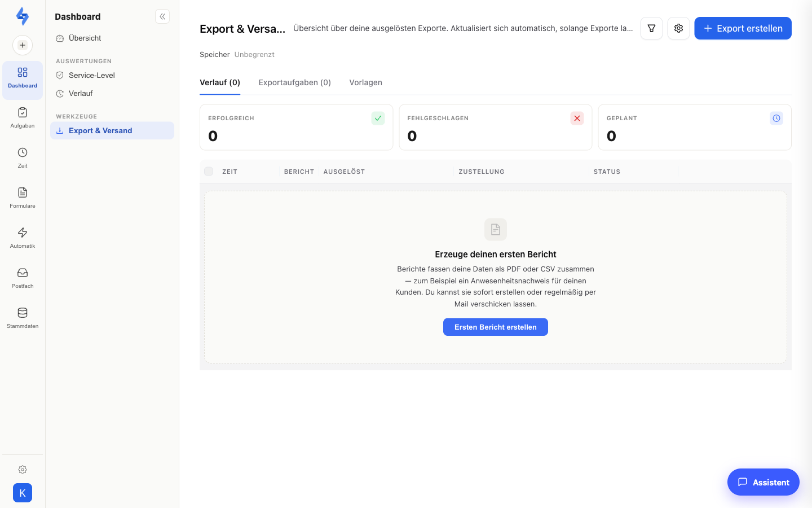Image resolution: width=812 pixels, height=508 pixels.
Task: Switch to Verlauf (0) tab
Action: point(220,82)
